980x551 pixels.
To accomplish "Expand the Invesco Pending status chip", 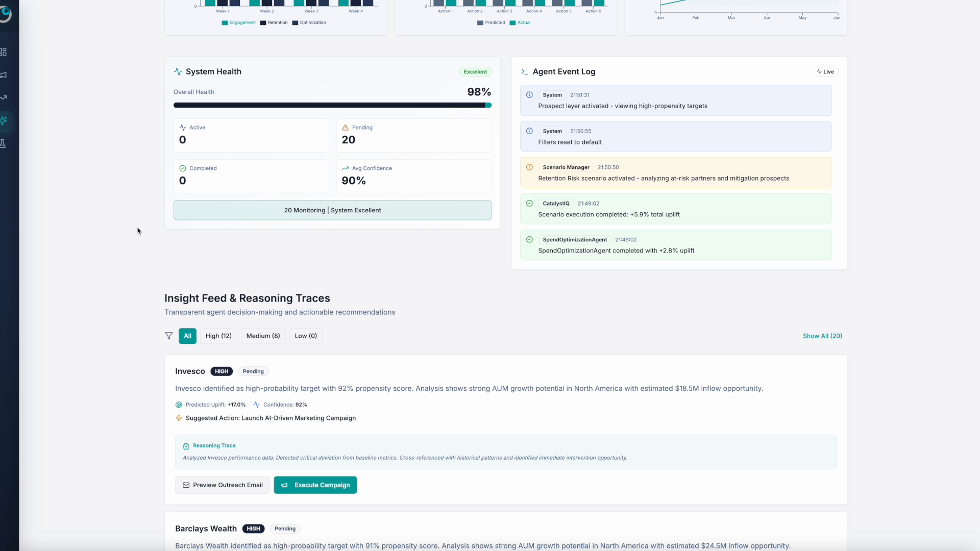I will pos(253,371).
